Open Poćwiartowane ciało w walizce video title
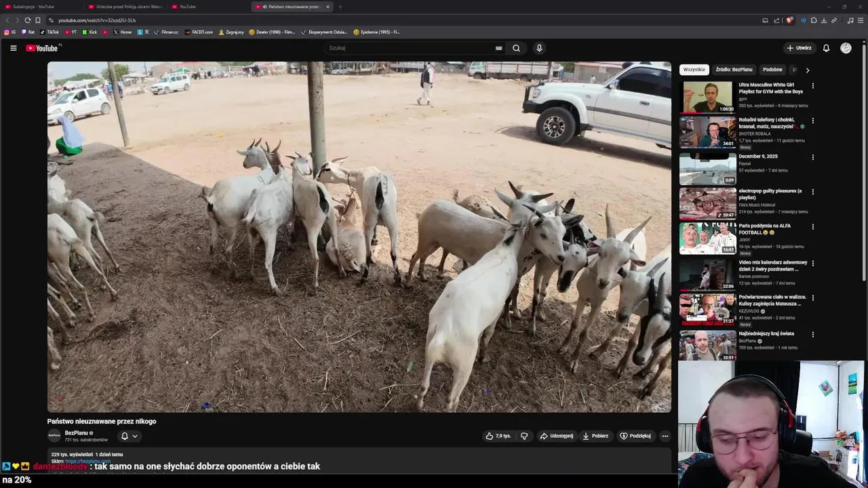This screenshot has width=868, height=488. point(772,300)
